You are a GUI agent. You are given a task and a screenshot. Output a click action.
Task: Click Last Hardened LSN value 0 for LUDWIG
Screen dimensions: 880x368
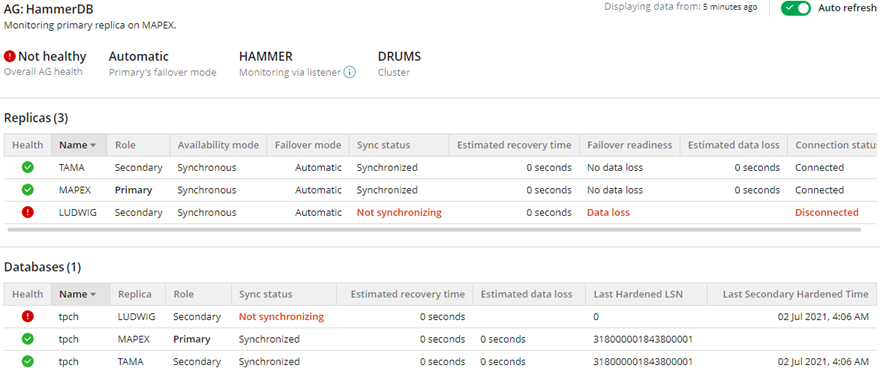(596, 316)
